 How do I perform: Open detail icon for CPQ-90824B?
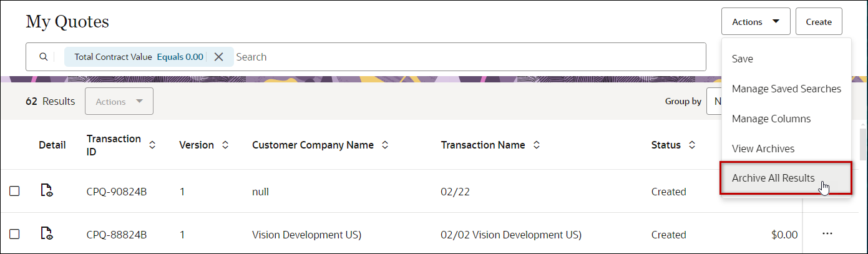tap(46, 191)
